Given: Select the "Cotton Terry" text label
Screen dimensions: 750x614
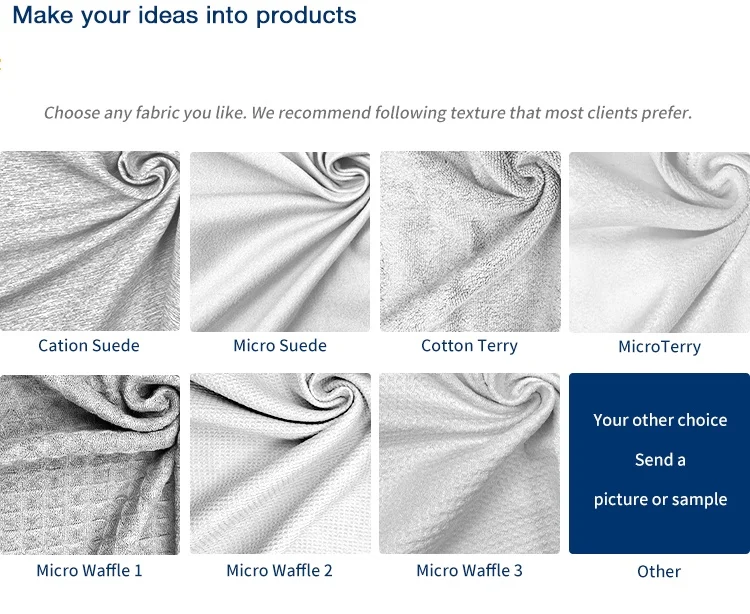Looking at the screenshot, I should click(x=469, y=346).
